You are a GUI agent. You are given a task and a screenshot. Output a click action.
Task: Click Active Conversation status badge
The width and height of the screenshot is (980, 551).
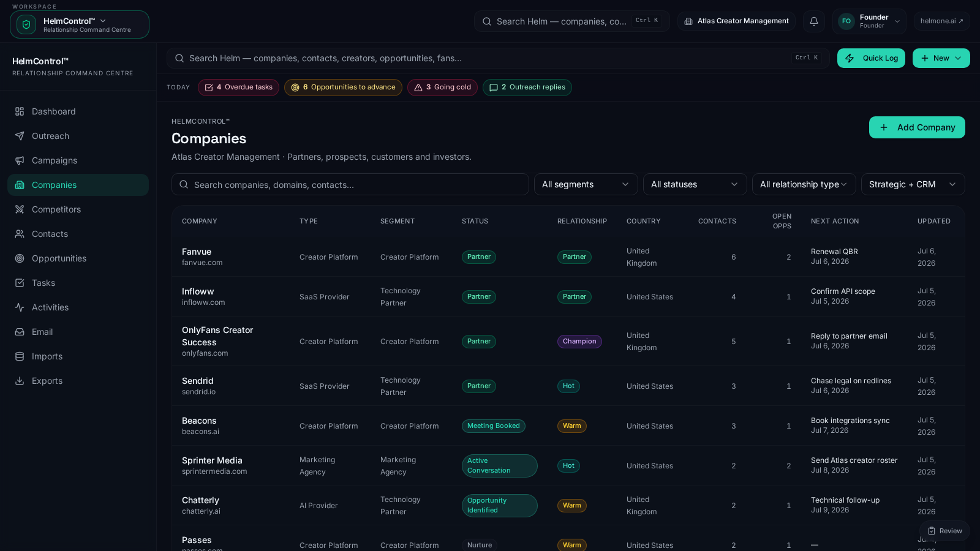499,466
